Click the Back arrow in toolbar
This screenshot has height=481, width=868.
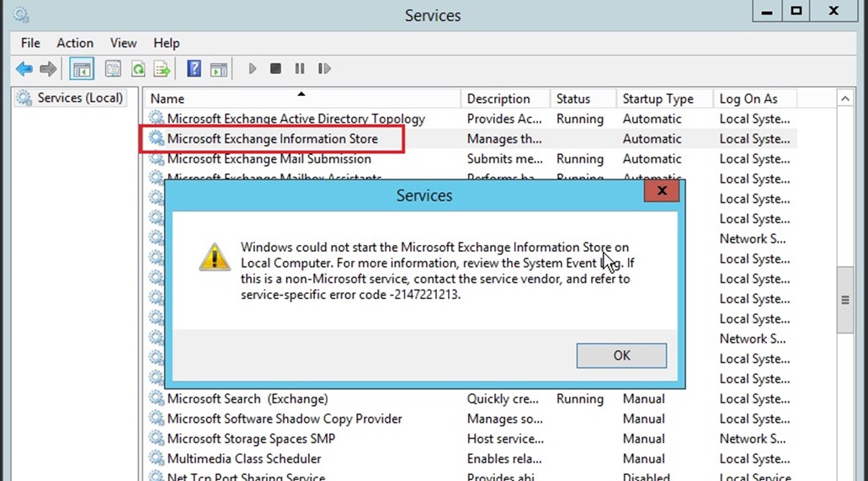click(x=24, y=69)
